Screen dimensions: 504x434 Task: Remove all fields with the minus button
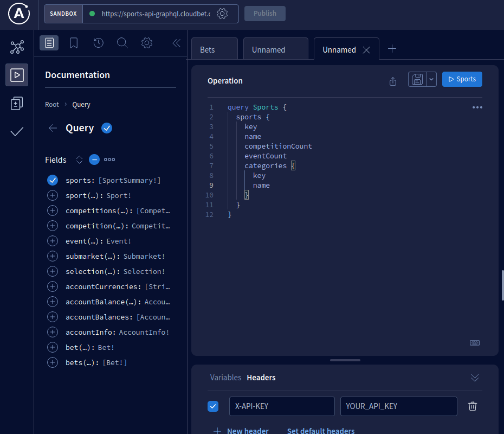94,159
